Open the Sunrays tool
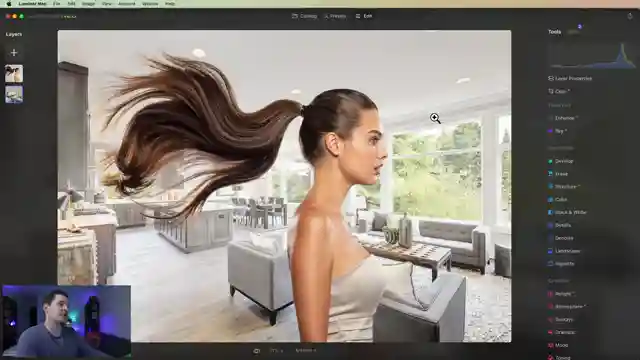 [561, 320]
